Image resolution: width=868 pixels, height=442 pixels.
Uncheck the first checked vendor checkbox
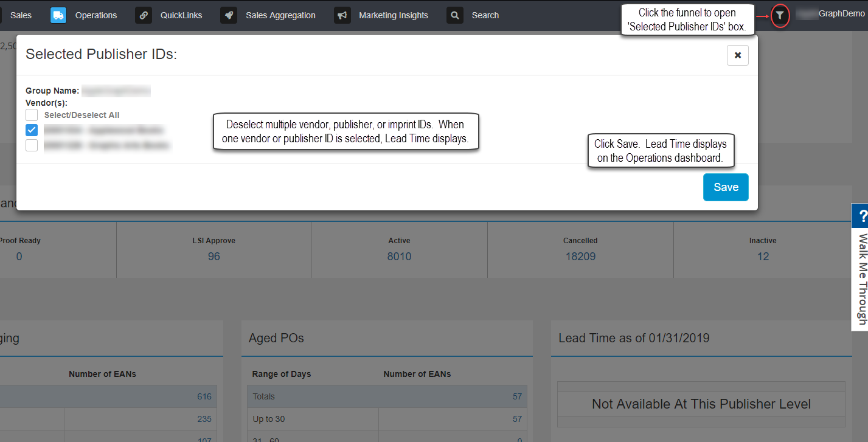point(32,130)
